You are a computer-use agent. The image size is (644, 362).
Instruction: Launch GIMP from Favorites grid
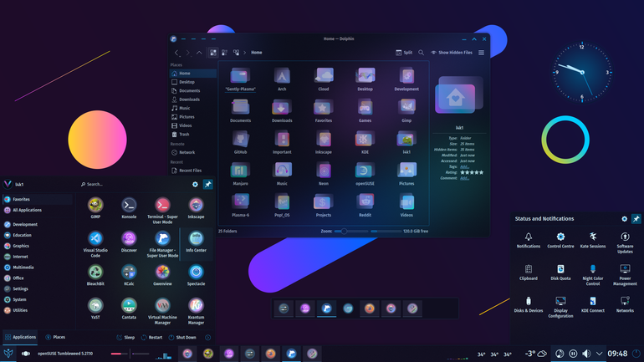(95, 207)
